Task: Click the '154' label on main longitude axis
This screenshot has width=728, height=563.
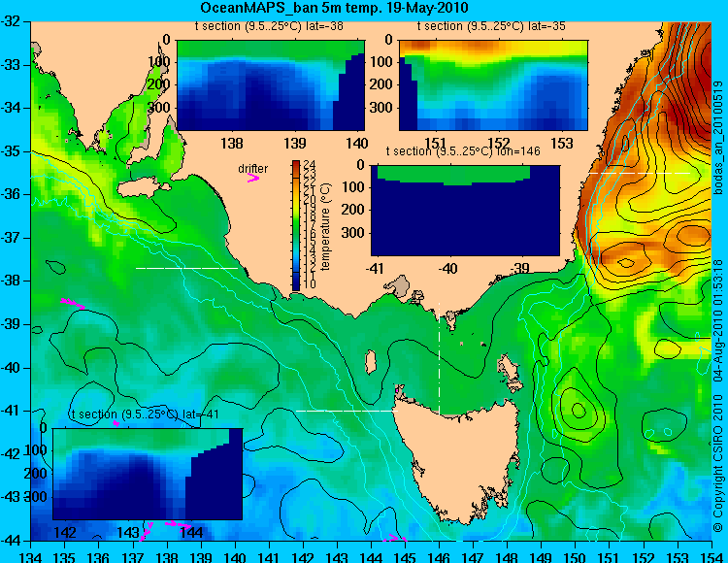Action: click(711, 557)
